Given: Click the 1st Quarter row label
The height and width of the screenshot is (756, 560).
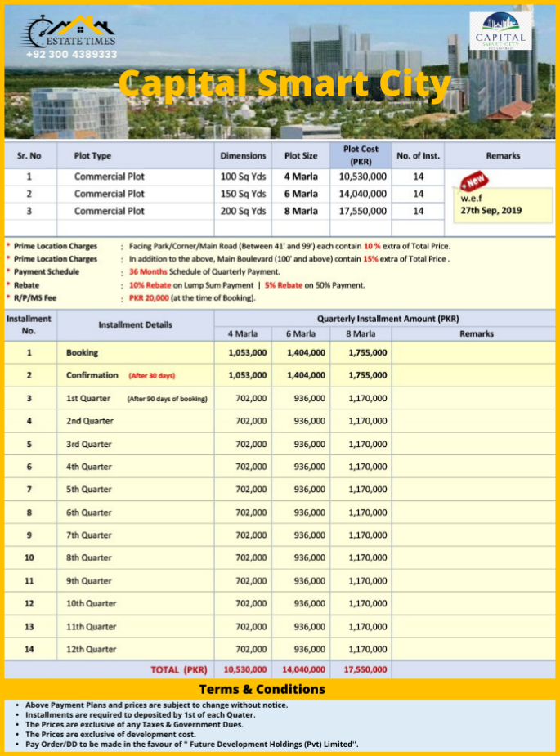Looking at the screenshot, I should [88, 398].
